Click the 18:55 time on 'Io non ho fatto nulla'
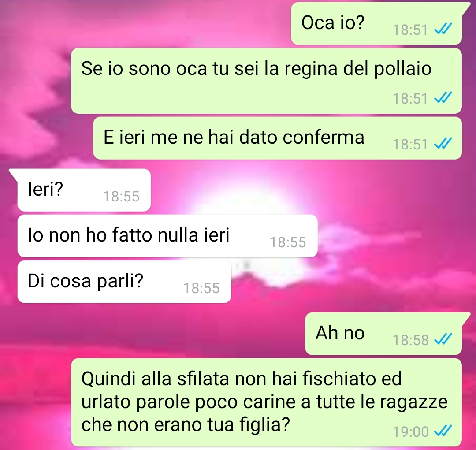This screenshot has height=450, width=476. pos(288,242)
